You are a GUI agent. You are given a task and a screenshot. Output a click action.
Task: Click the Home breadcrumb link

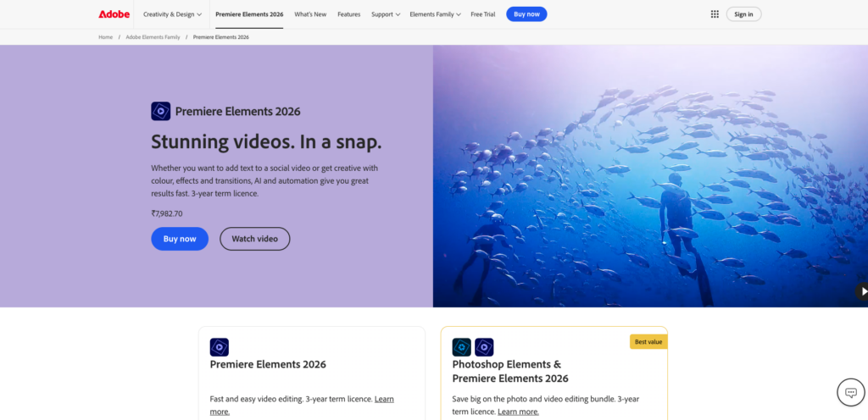click(x=105, y=37)
